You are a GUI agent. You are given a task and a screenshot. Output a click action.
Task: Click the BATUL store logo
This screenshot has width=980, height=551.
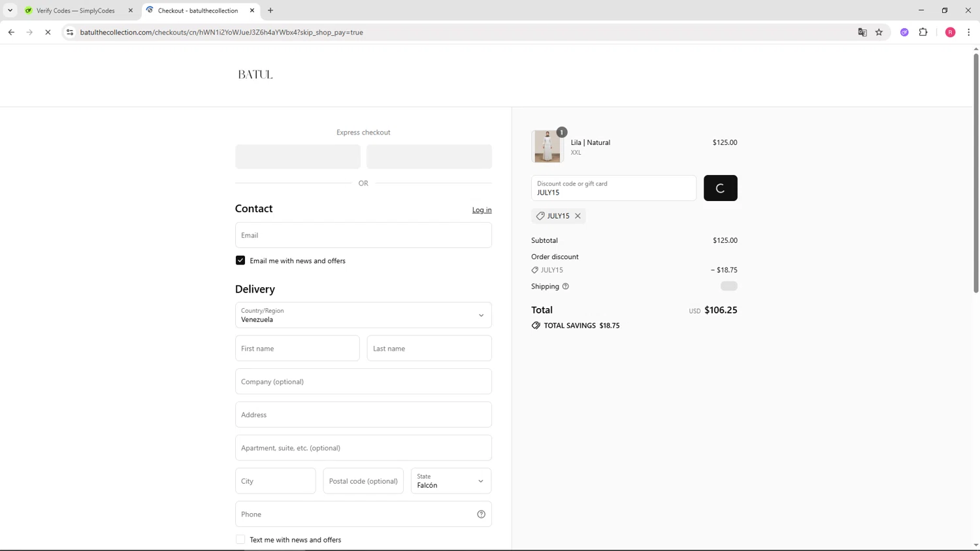pyautogui.click(x=255, y=74)
